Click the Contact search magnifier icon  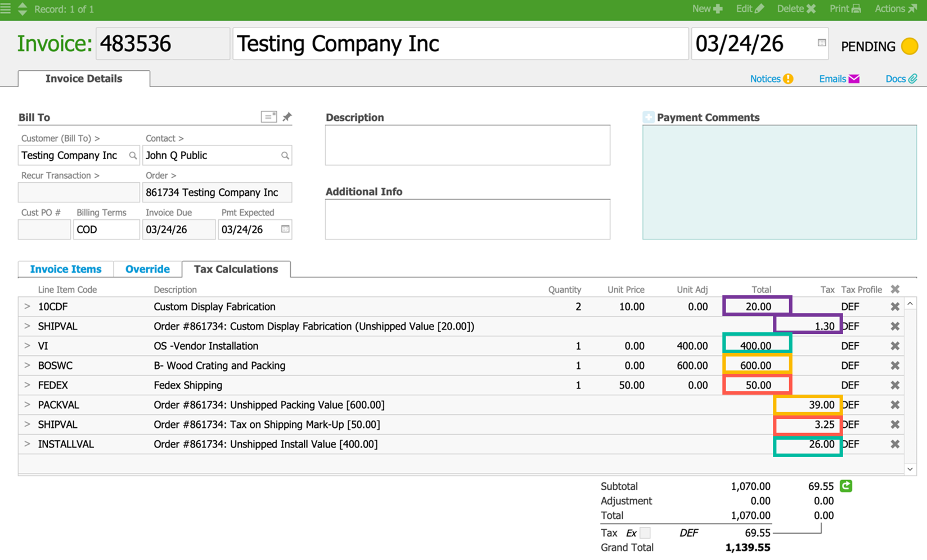(x=285, y=156)
